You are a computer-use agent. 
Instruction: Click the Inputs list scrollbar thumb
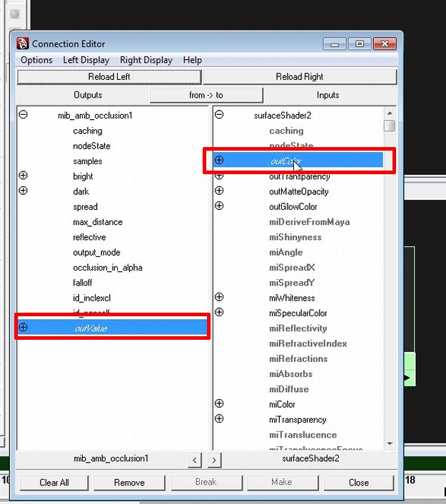[390, 126]
